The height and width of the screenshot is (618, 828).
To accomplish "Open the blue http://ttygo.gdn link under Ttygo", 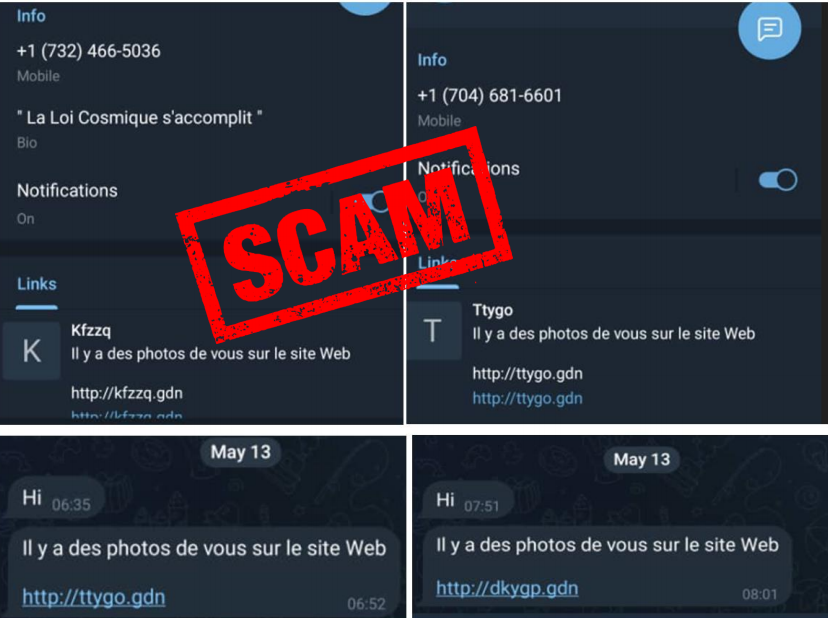I will (x=527, y=398).
